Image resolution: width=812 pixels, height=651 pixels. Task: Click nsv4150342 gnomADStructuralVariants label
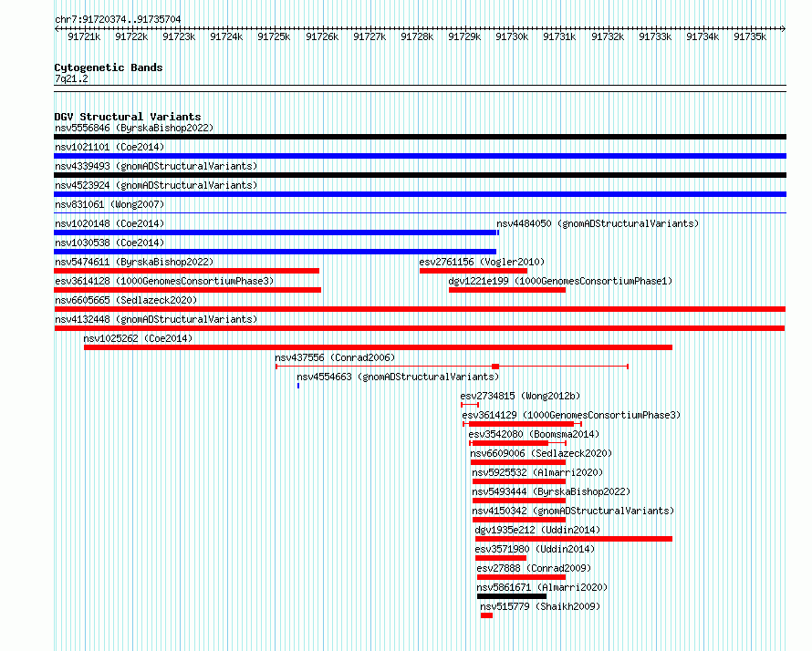point(573,511)
